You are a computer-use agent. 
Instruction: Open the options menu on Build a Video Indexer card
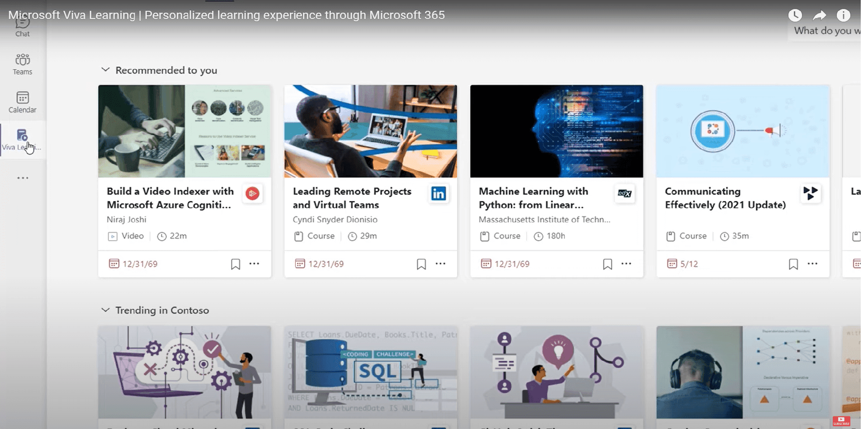click(254, 264)
